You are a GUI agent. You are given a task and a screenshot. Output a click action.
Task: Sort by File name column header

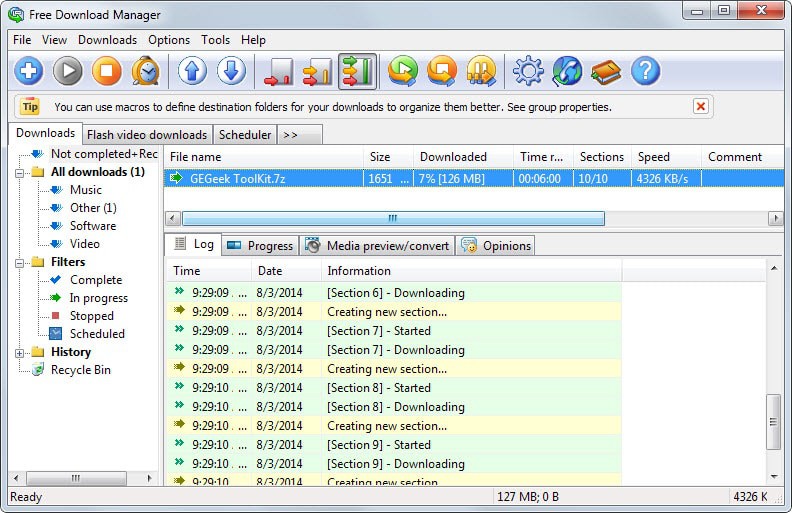tap(263, 157)
